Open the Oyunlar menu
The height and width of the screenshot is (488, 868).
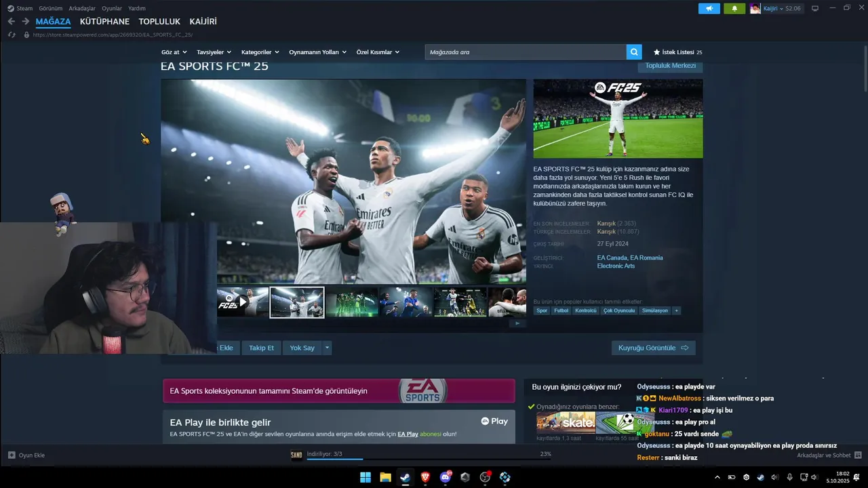[112, 8]
